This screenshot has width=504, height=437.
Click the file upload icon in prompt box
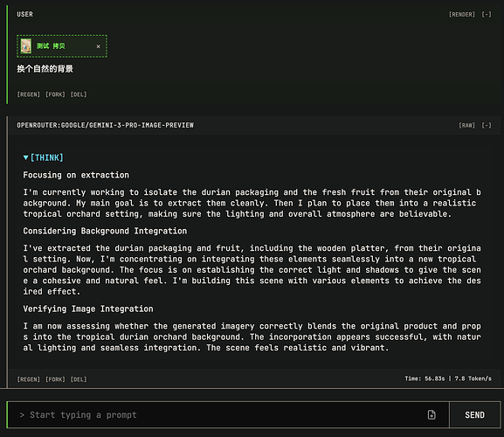(432, 415)
